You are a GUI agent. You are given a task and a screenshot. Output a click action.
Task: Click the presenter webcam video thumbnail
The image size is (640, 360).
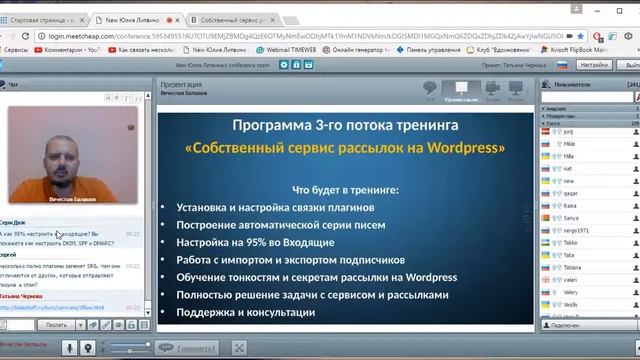coord(73,155)
